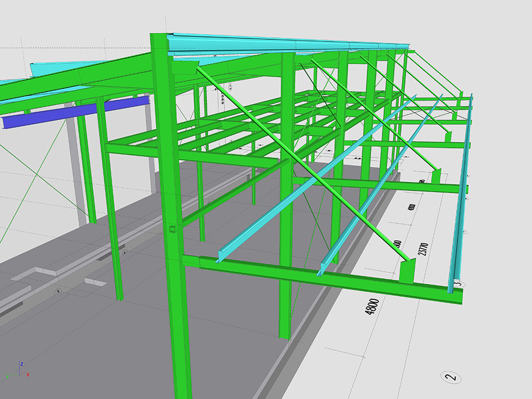Select the gusset plate at nearest brace's lower end
Screen dimensions: 532x399
[x=407, y=271]
